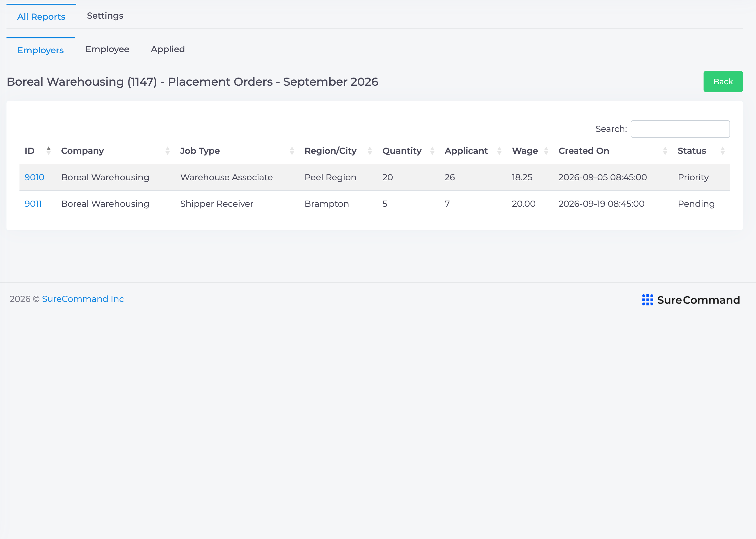Click the Created On column header
Viewport: 756px width, 539px height.
coord(584,151)
